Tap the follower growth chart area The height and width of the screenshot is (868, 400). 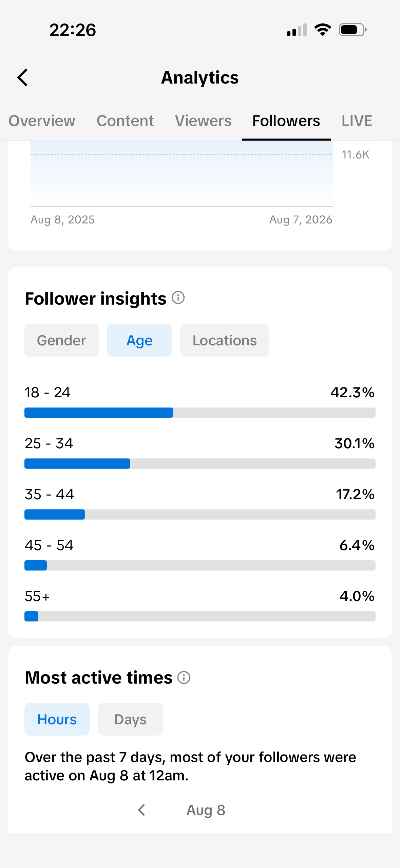tap(182, 174)
